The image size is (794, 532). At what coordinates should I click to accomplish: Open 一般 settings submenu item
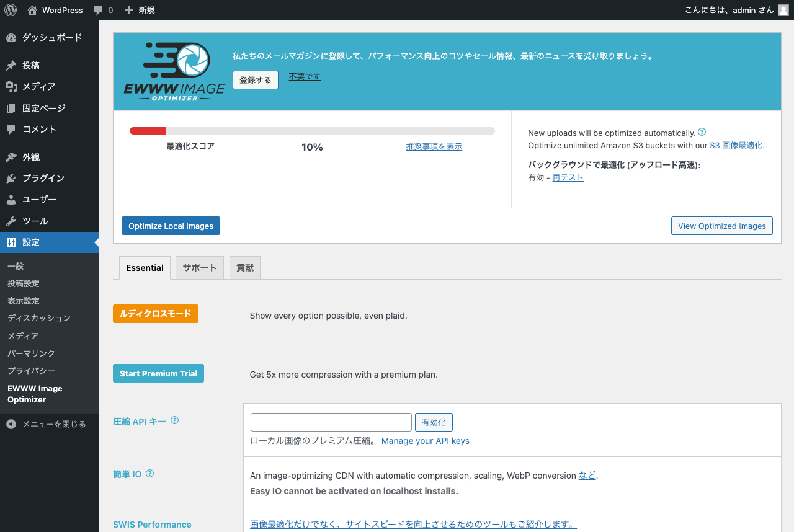tap(16, 266)
